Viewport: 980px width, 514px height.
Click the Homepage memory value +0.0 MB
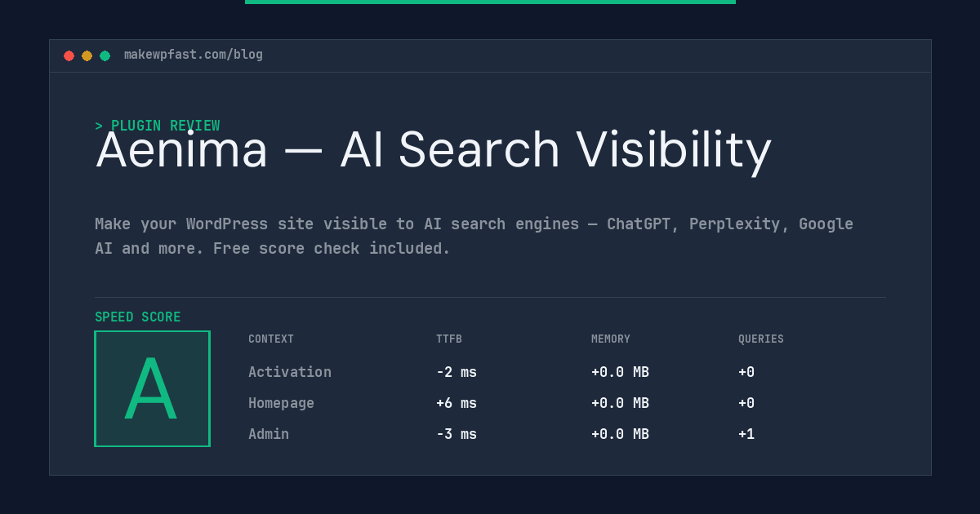click(x=620, y=403)
